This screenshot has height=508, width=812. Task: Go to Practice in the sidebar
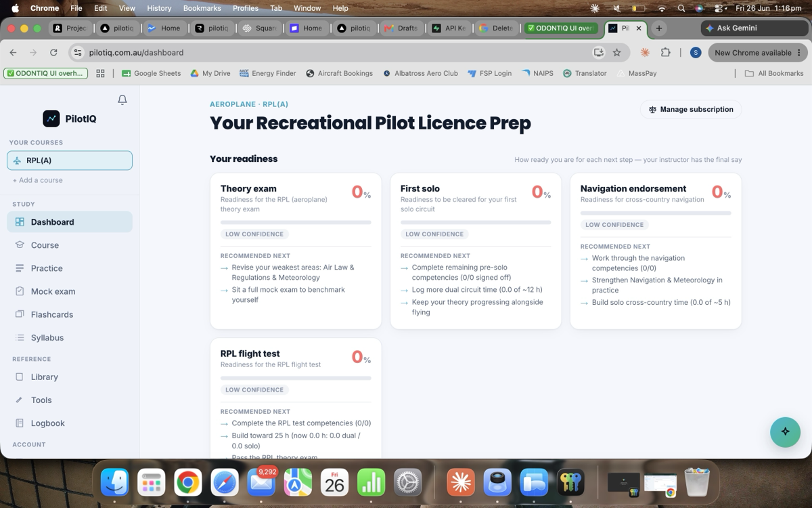(x=70, y=268)
